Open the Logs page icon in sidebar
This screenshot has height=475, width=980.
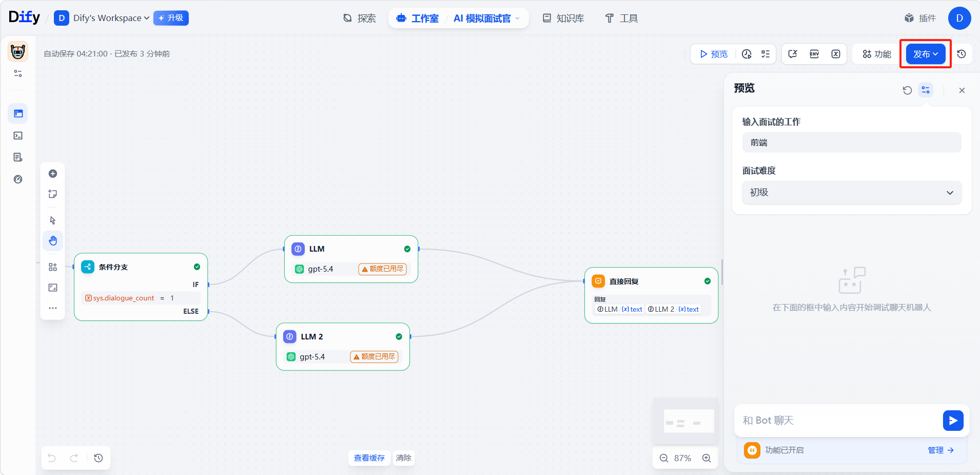tap(18, 157)
